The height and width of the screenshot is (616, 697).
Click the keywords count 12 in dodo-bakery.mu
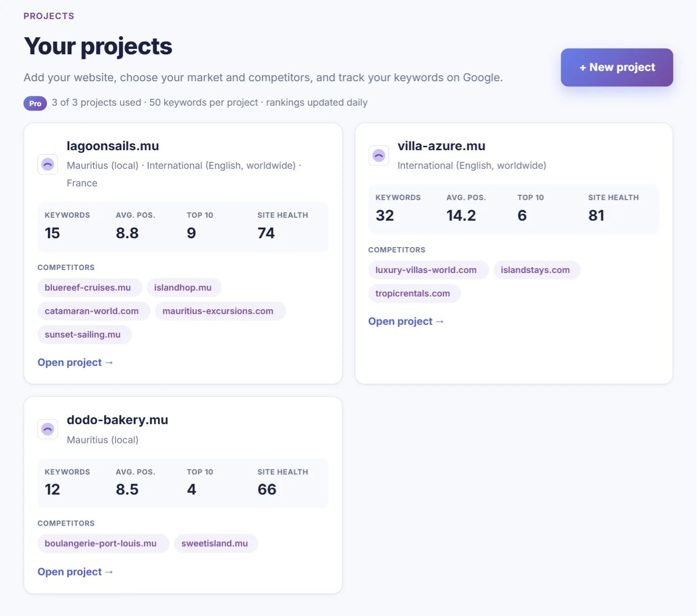pos(52,489)
